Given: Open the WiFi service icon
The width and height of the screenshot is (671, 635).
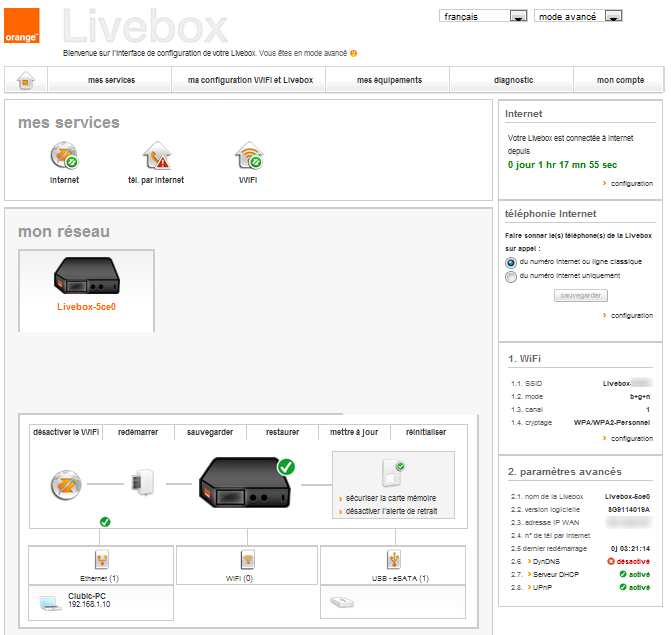Looking at the screenshot, I should click(x=249, y=155).
